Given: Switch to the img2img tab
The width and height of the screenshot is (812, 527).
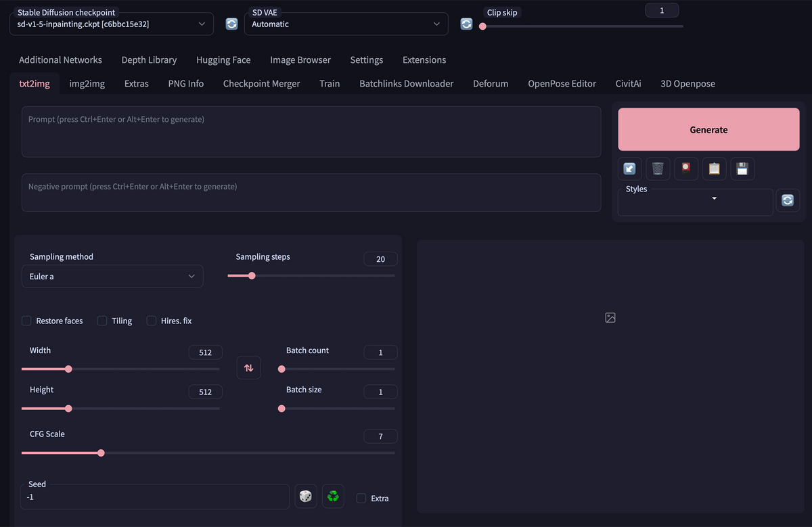Looking at the screenshot, I should 87,83.
